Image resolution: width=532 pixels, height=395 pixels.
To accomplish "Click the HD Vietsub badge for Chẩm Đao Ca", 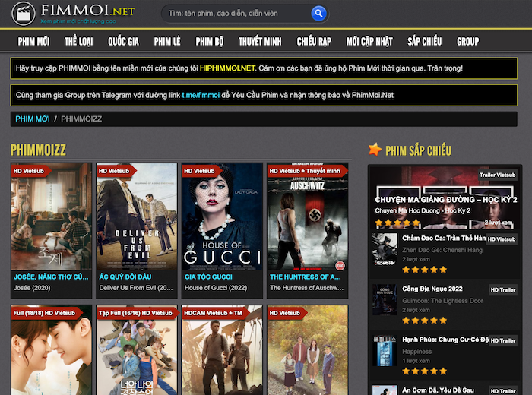I will [502, 239].
